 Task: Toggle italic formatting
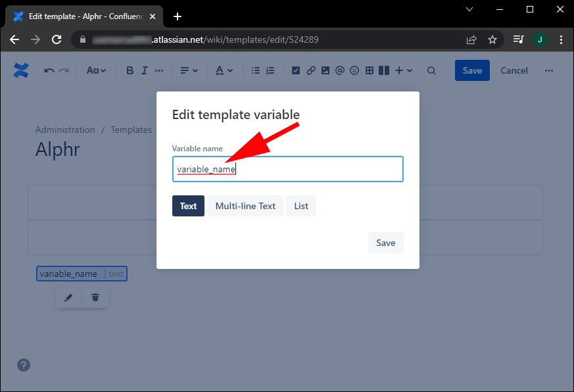tap(145, 70)
